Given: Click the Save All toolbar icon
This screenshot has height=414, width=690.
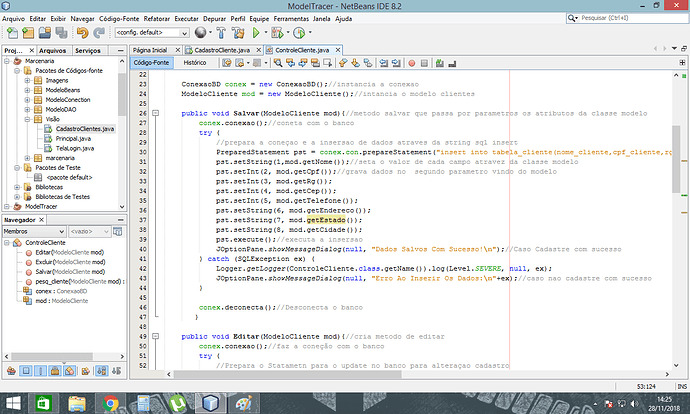Looking at the screenshot, I should click(61, 33).
